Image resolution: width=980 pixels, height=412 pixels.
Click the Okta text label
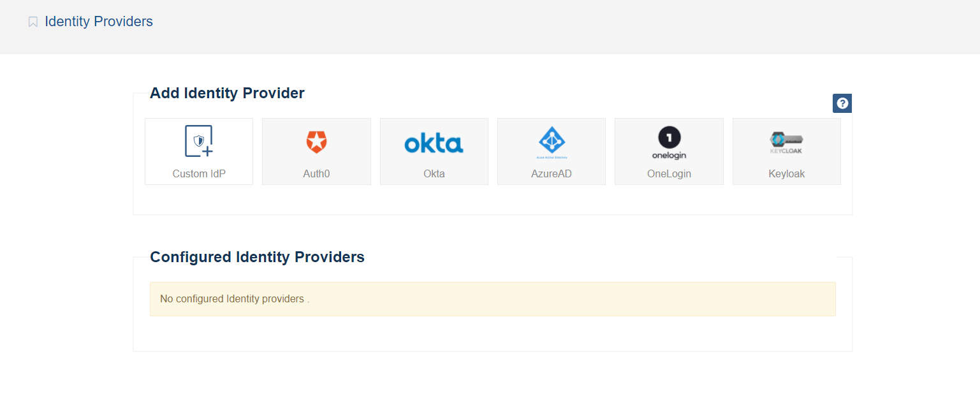point(434,173)
